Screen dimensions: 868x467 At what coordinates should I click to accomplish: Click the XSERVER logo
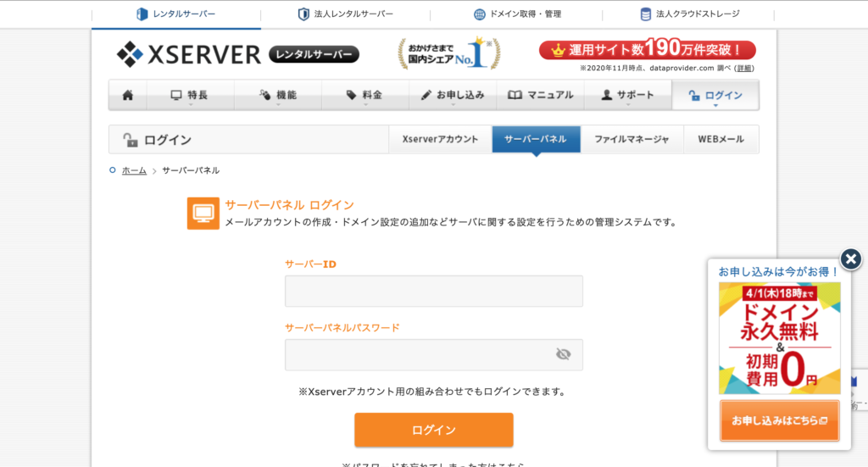tap(189, 54)
